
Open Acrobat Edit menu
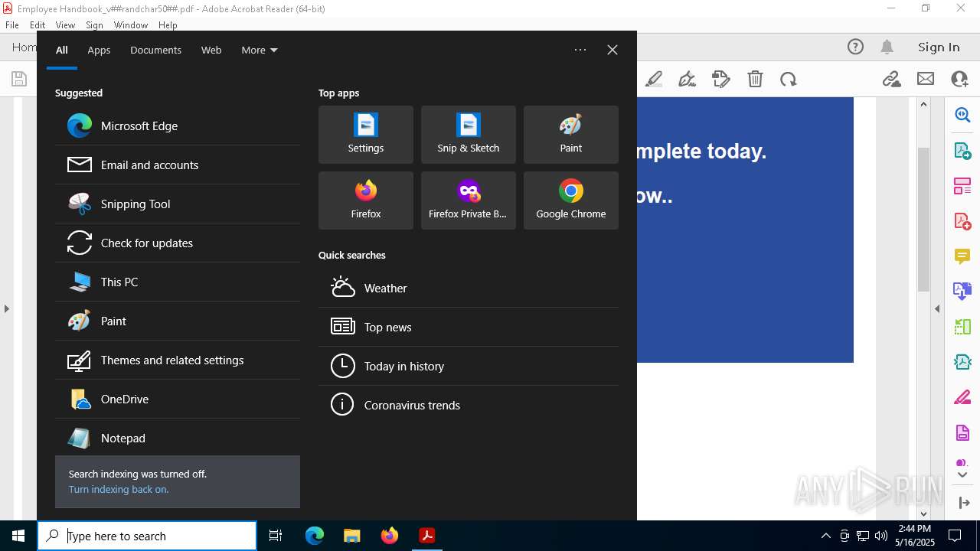(x=38, y=25)
